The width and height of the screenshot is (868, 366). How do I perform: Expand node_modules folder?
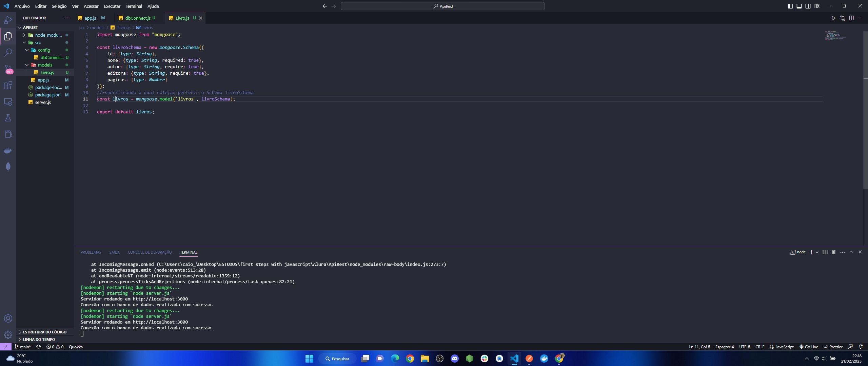click(24, 35)
